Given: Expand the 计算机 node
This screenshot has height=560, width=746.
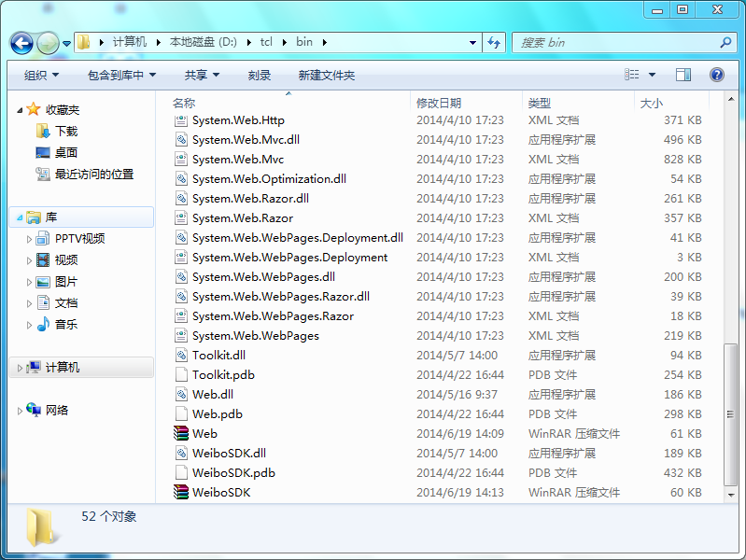Looking at the screenshot, I should 20,368.
